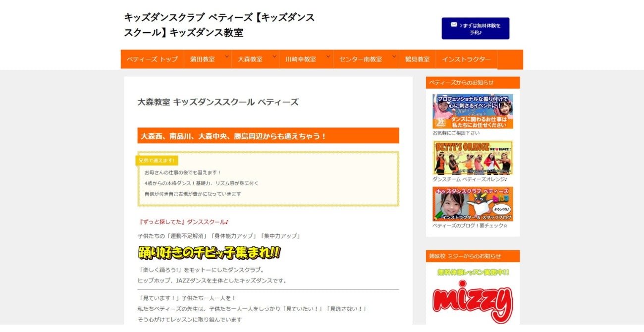Click the yellow 踊り好きのチビッ子集まれ!! graphic
Image resolution: width=644 pixels, height=332 pixels.
208,254
